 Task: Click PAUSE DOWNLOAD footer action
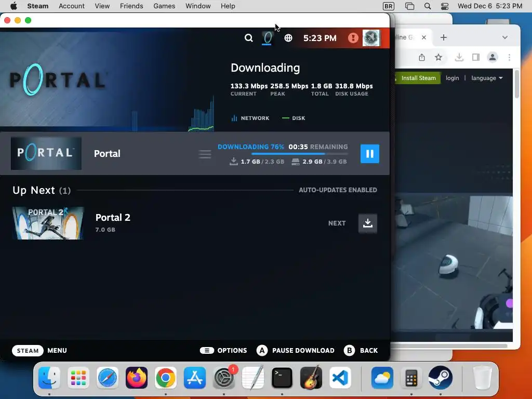(296, 351)
